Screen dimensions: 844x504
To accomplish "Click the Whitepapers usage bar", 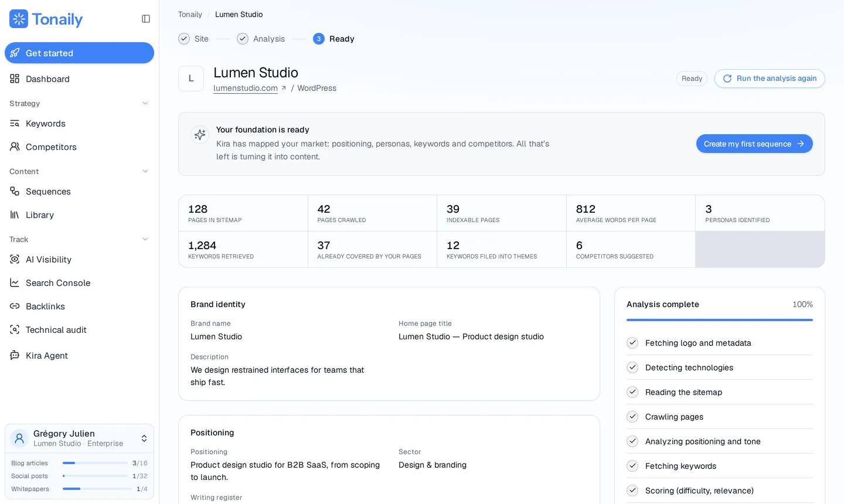I will tap(97, 489).
